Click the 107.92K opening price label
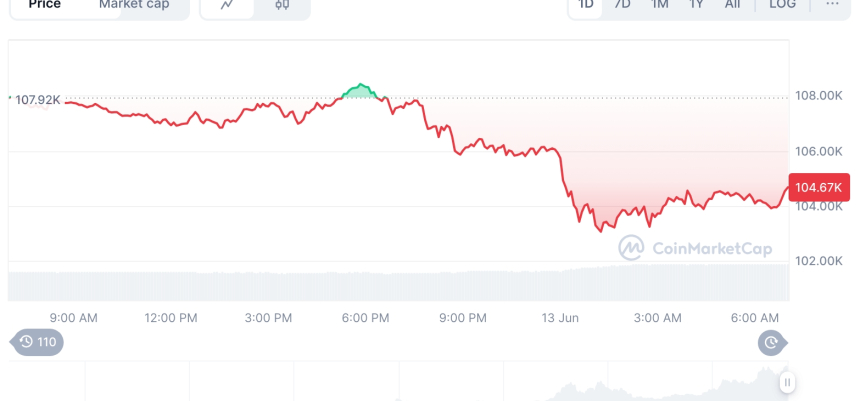 coord(38,99)
